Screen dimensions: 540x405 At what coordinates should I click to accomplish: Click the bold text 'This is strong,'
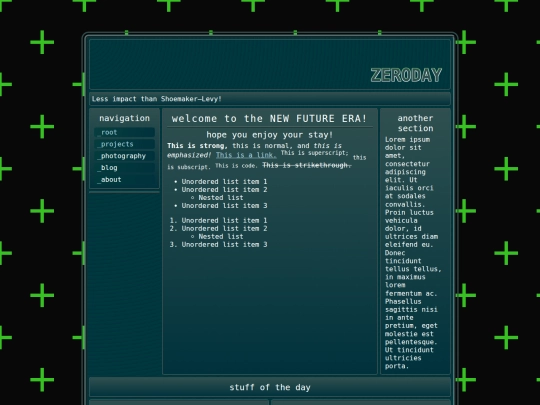point(197,146)
